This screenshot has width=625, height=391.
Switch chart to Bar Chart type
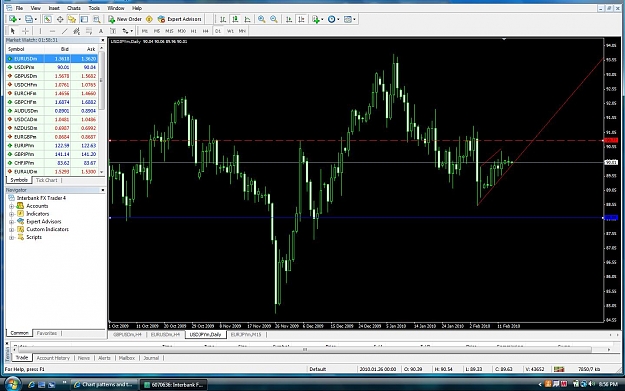[x=223, y=19]
